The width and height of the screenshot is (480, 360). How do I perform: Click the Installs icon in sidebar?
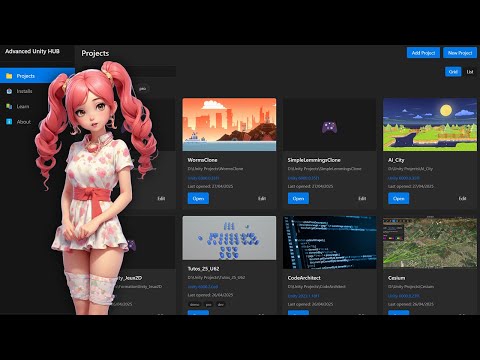tap(9, 91)
